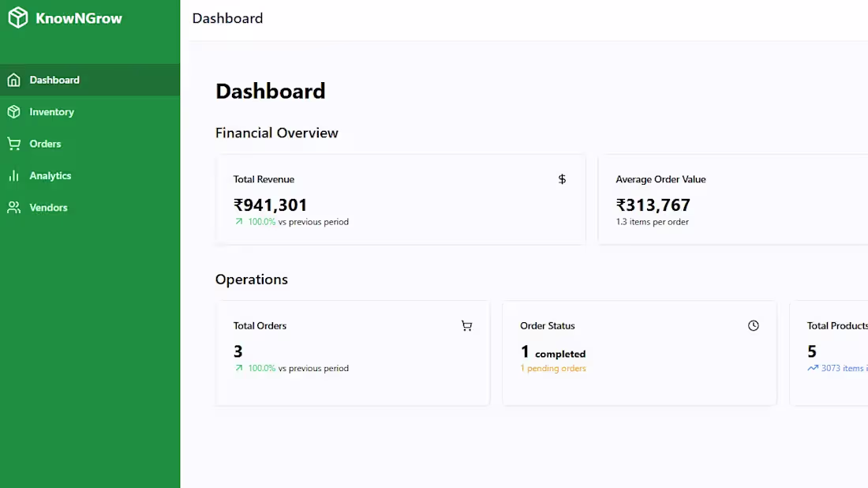Click the '1 pending orders' text
Viewport: 868px width, 488px height.
click(x=553, y=368)
